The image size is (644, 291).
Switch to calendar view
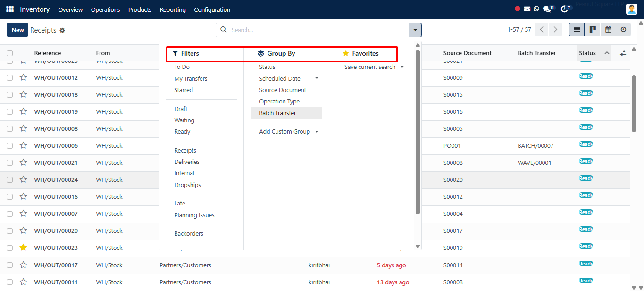pos(608,30)
